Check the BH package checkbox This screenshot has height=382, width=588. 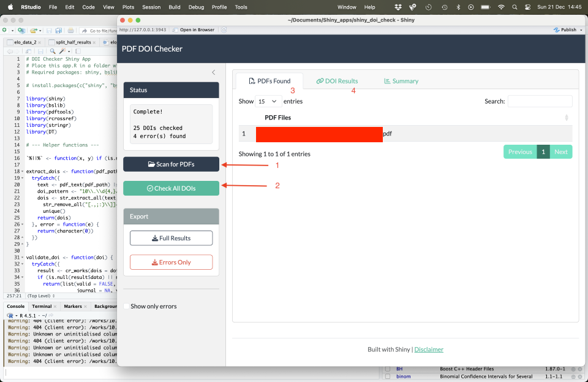click(388, 369)
